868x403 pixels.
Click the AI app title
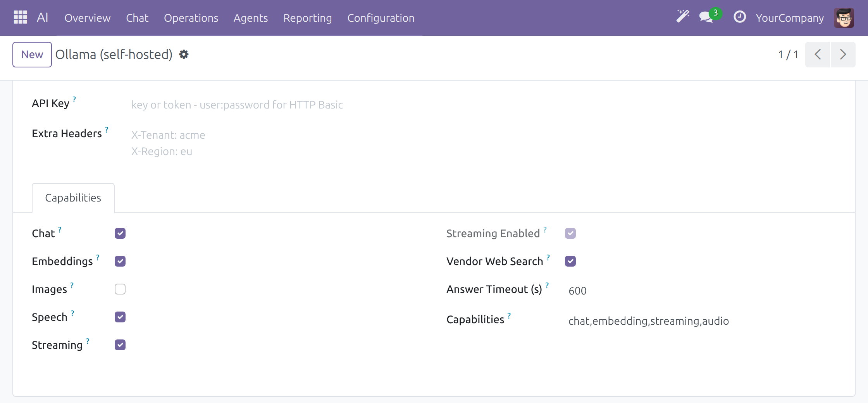click(42, 17)
